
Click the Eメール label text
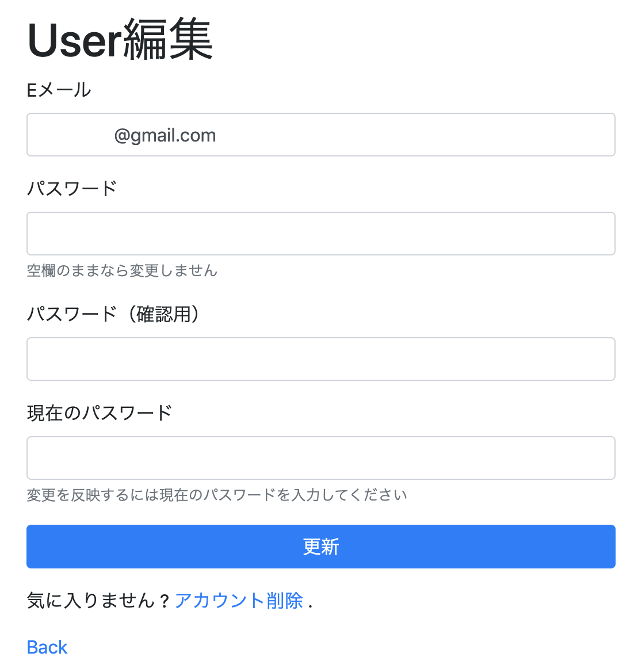[58, 90]
